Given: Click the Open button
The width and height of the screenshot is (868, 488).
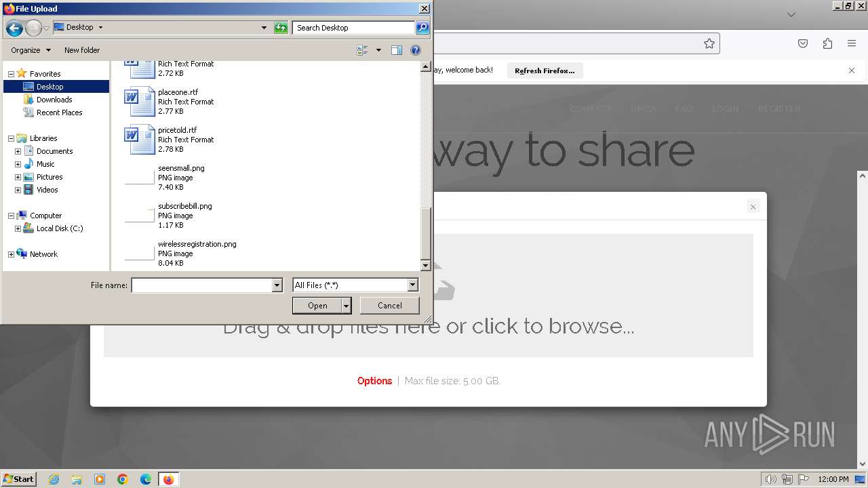Looking at the screenshot, I should coord(317,306).
